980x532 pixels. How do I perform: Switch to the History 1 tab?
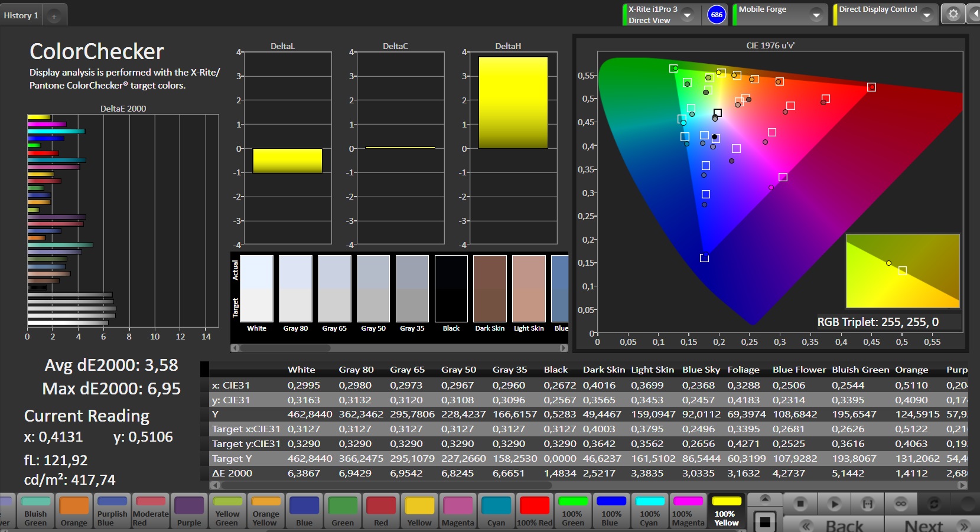click(21, 15)
